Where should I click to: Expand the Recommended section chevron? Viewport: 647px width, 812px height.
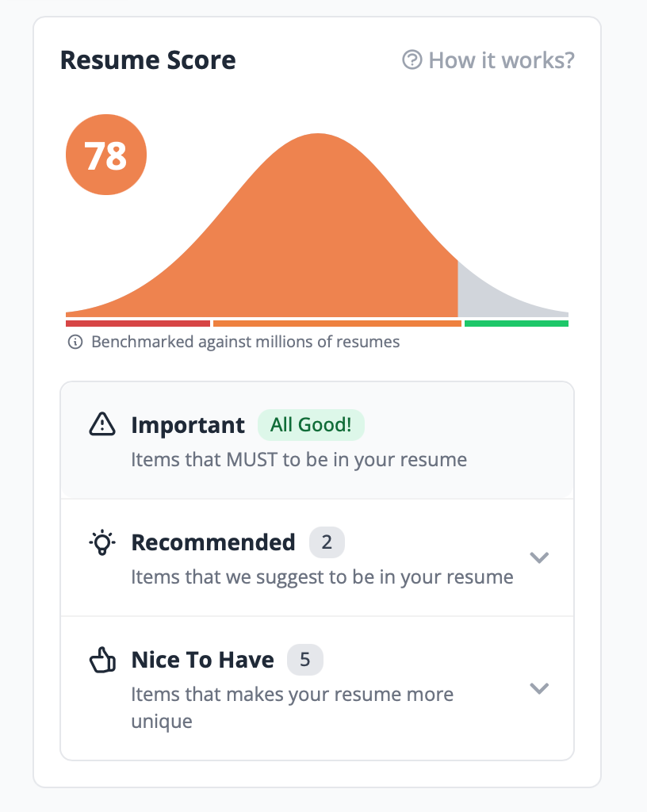(x=539, y=557)
